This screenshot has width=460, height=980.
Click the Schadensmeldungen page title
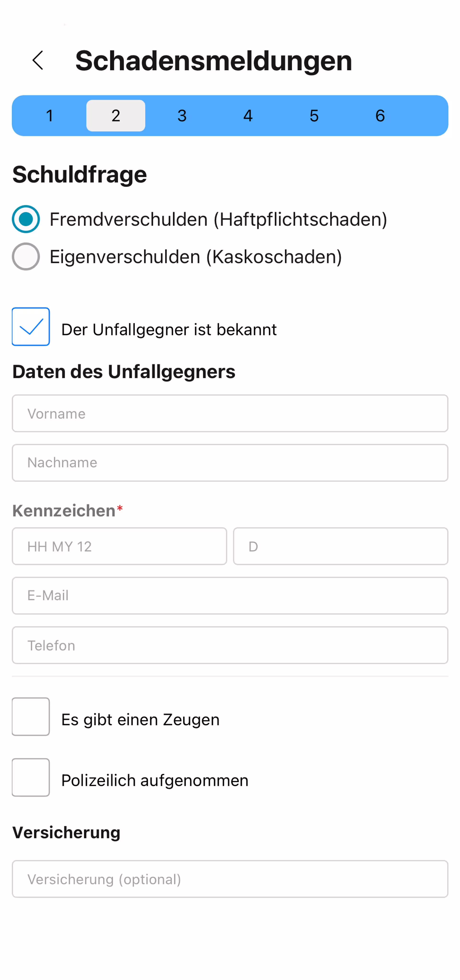[x=214, y=61]
